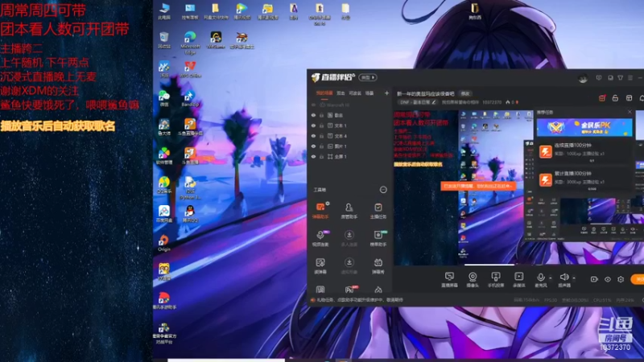Open the Origin desktop icon
Screen dimensions: 644x362
coord(164,243)
